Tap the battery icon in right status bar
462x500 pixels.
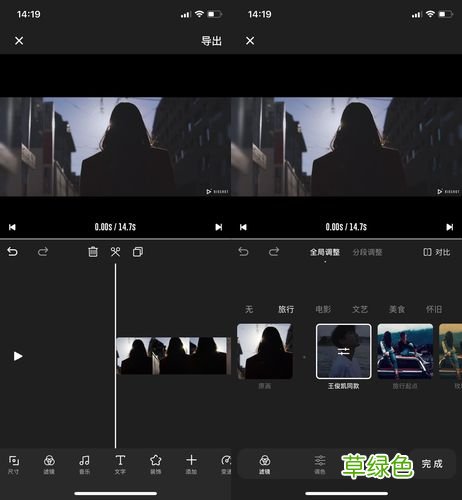[x=446, y=14]
